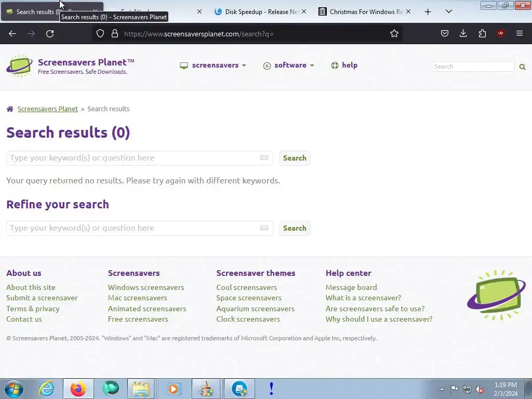Bookmark this page with the star
The height and width of the screenshot is (399, 532).
pyautogui.click(x=394, y=34)
